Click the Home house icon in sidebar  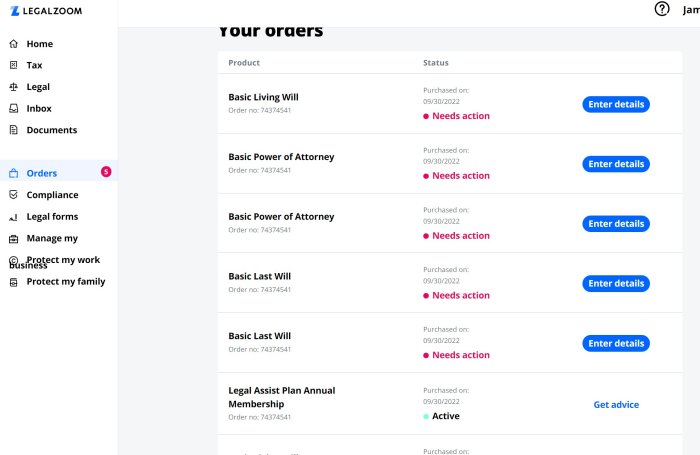14,44
